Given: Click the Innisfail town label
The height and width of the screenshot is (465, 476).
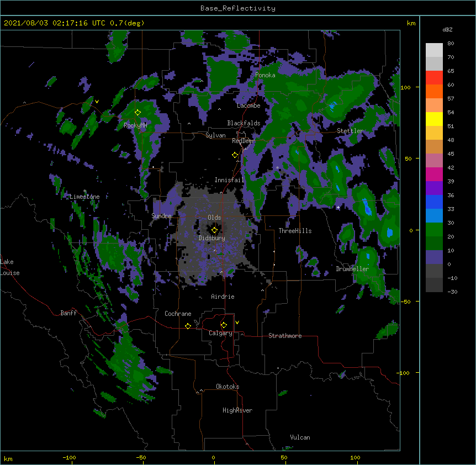Looking at the screenshot, I should [x=229, y=180].
